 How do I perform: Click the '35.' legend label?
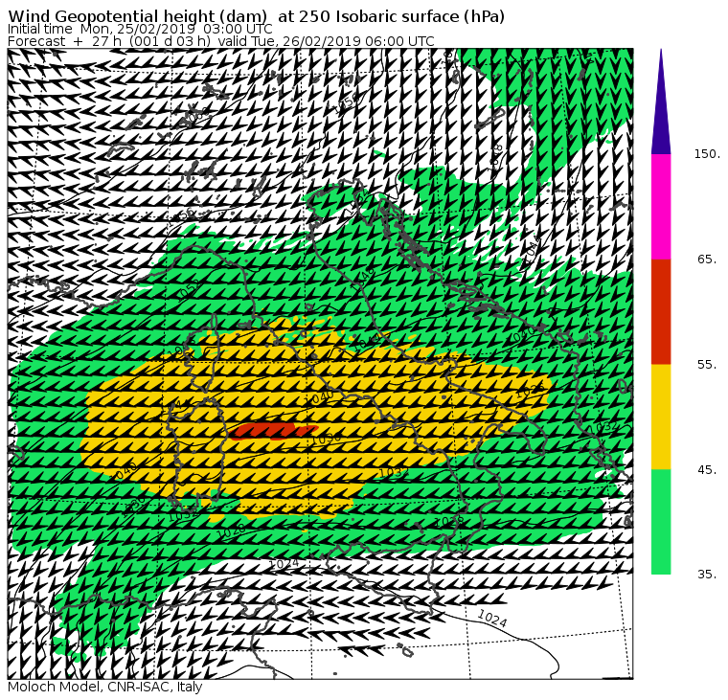tap(707, 575)
